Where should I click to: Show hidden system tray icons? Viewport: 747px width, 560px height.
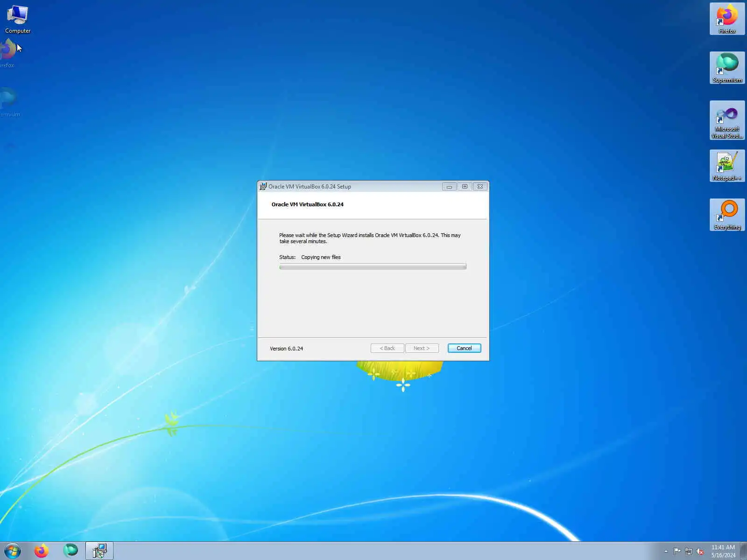coord(666,552)
